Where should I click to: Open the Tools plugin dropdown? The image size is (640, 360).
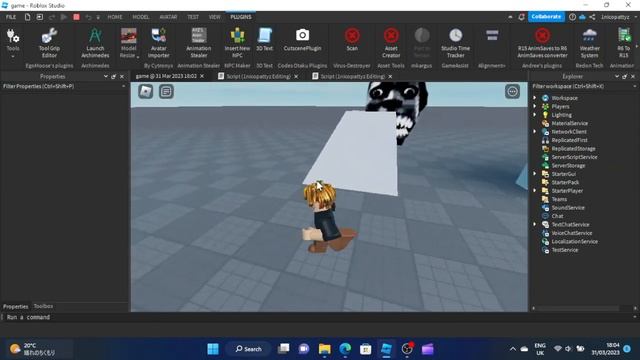coord(13,43)
